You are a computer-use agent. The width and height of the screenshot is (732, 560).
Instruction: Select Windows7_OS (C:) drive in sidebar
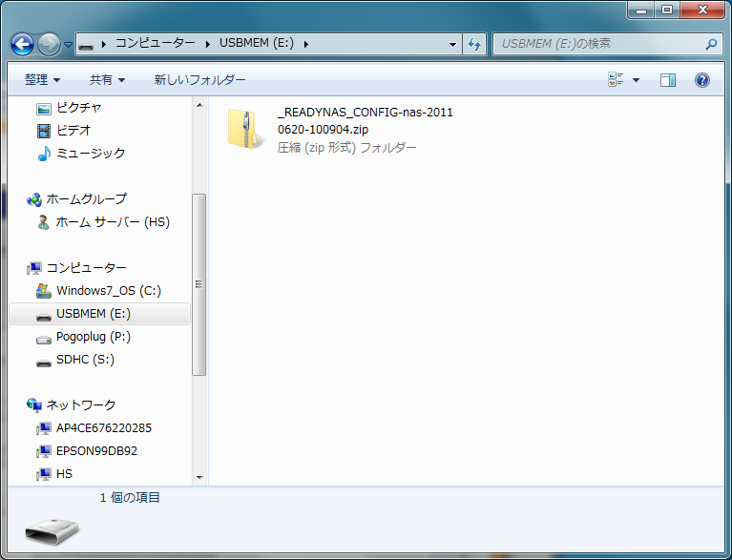coord(108,290)
